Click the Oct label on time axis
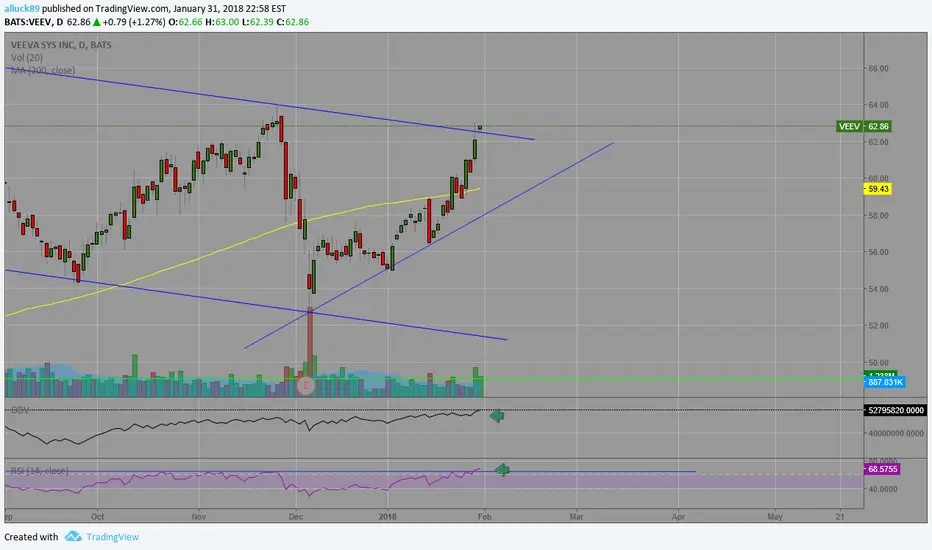Screen dimensions: 932x550 pos(97,517)
